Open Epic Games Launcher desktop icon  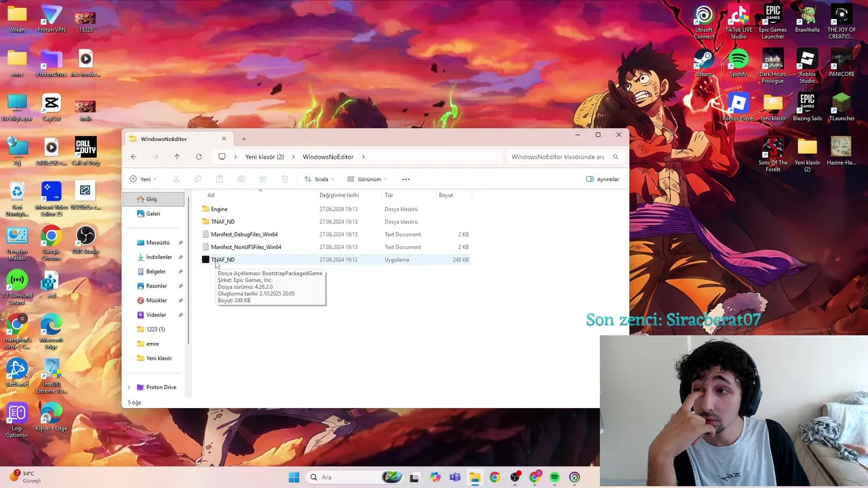point(772,22)
